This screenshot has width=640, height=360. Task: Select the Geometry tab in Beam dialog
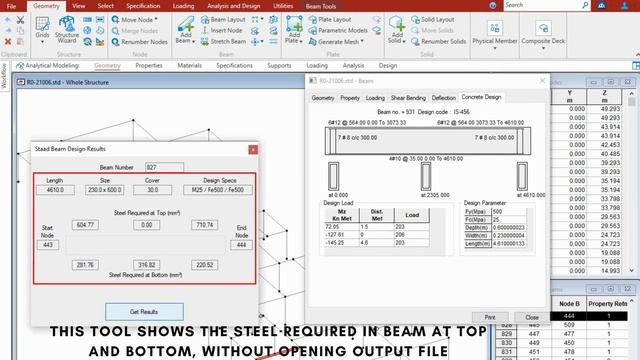click(x=322, y=98)
